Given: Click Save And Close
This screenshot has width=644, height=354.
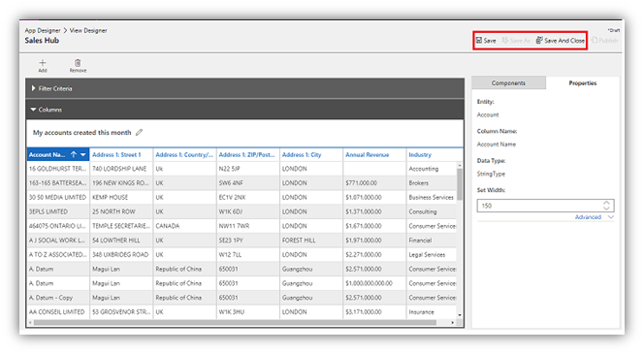Looking at the screenshot, I should 561,40.
